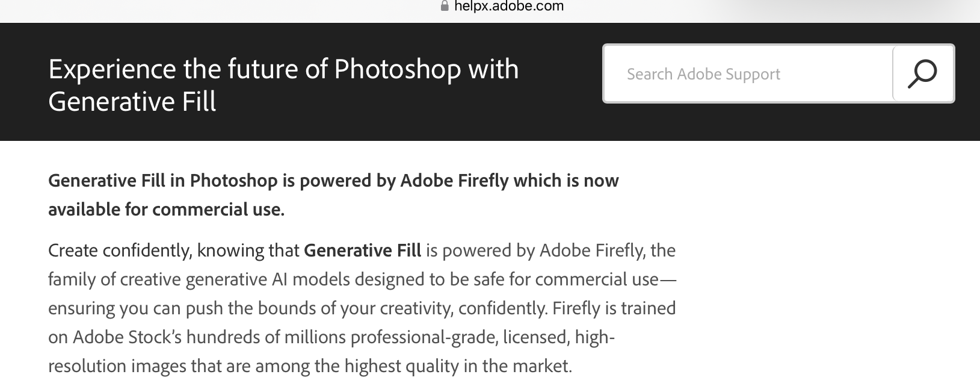Click the Create confidently paragraph text
980x392 pixels.
[x=361, y=307]
